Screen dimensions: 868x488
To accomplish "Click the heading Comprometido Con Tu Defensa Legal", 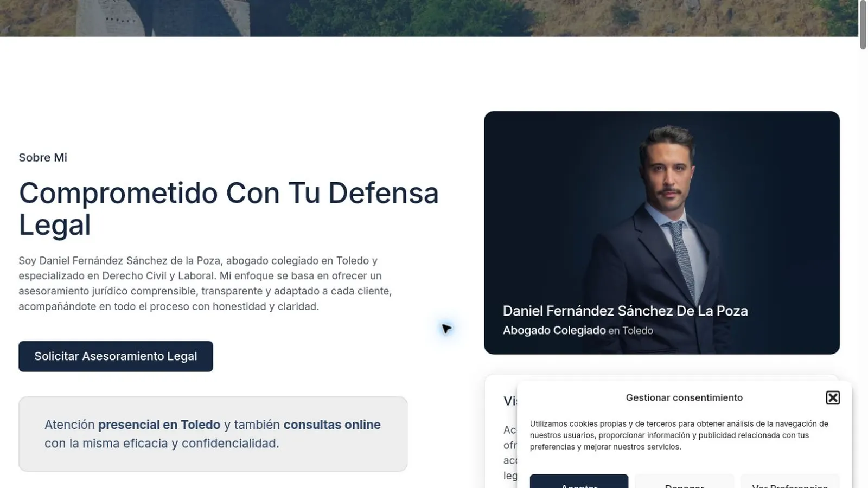I will click(228, 209).
